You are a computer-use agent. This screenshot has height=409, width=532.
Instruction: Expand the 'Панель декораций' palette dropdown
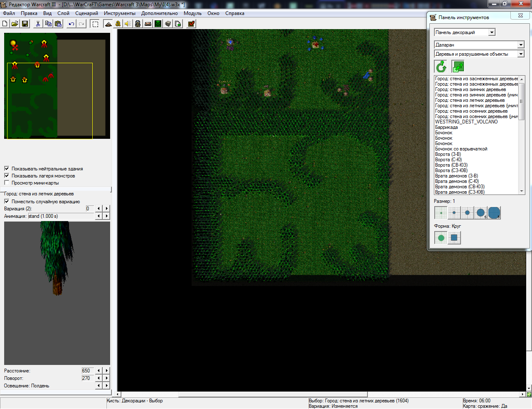coord(492,32)
